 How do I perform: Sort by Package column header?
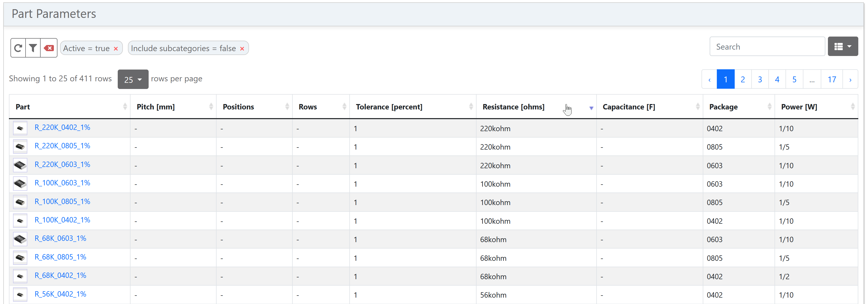click(723, 107)
